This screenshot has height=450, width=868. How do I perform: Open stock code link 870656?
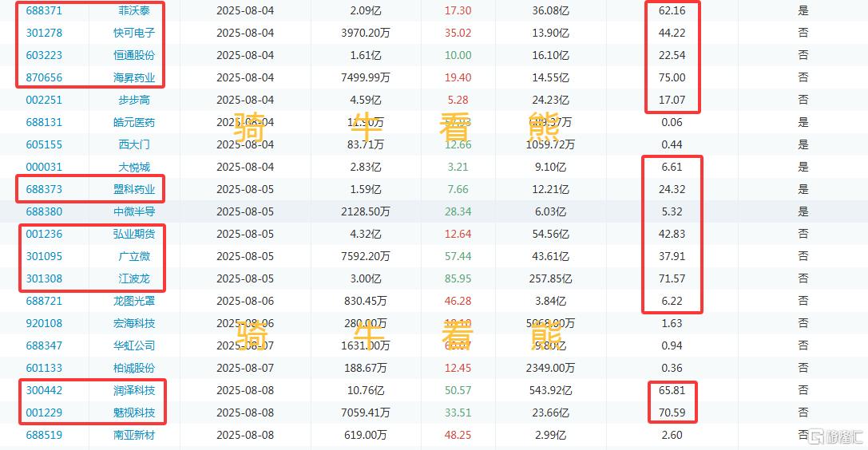click(x=44, y=77)
